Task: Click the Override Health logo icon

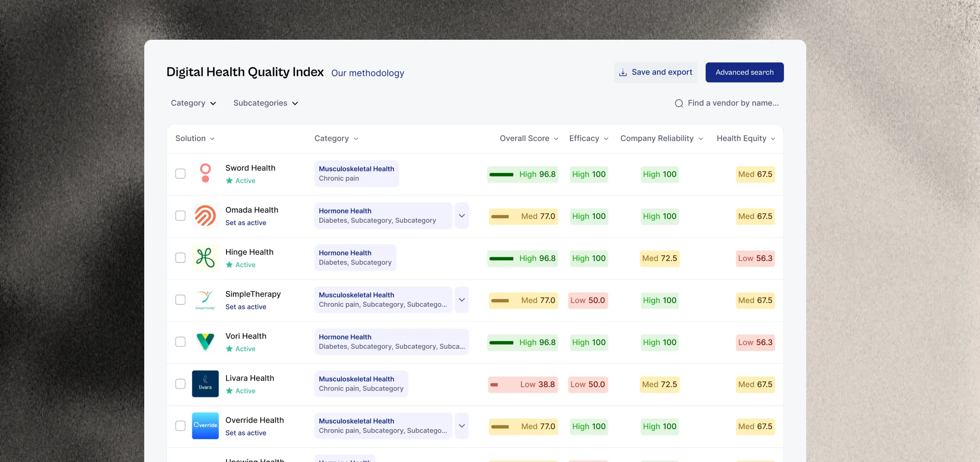Action: click(205, 426)
